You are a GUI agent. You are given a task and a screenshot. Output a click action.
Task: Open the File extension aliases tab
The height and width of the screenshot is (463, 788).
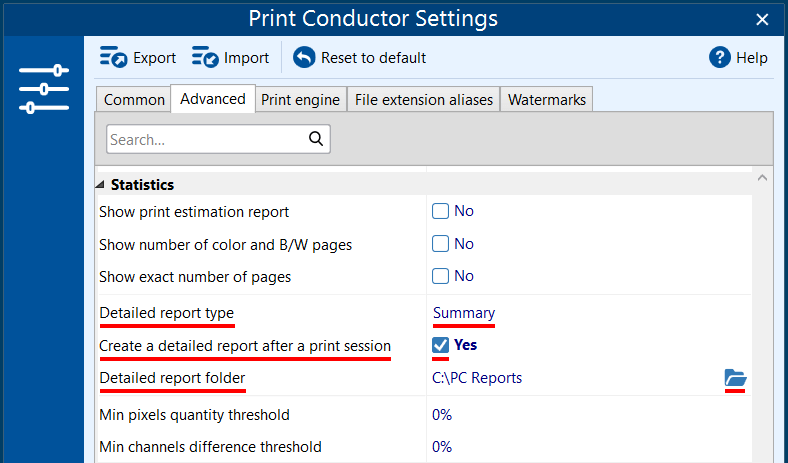pos(424,100)
